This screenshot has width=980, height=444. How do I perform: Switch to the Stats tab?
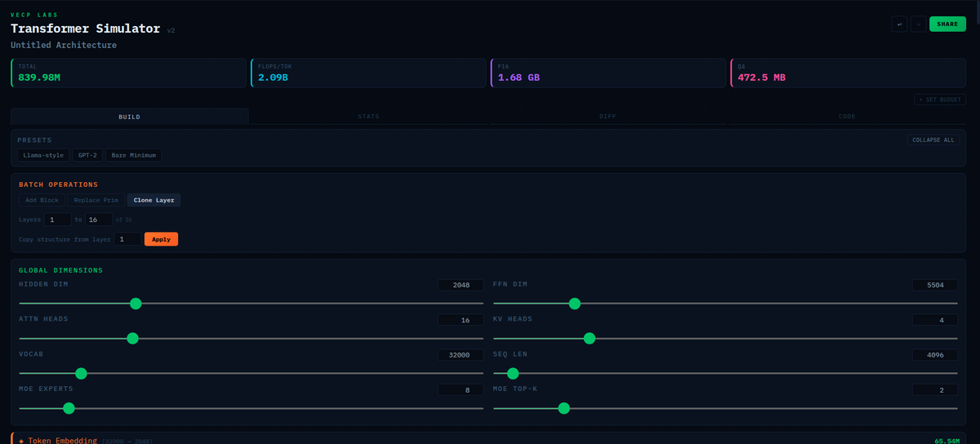(368, 117)
